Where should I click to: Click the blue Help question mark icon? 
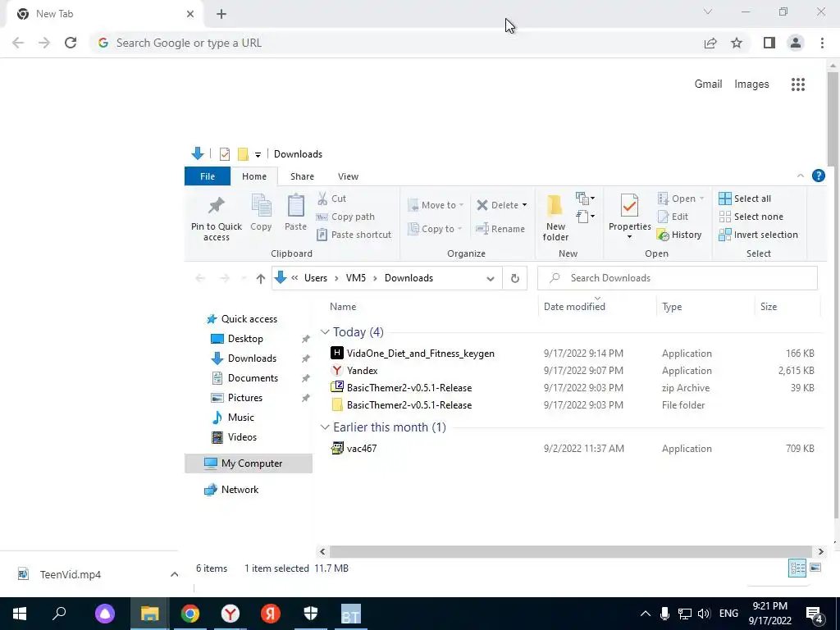[818, 176]
